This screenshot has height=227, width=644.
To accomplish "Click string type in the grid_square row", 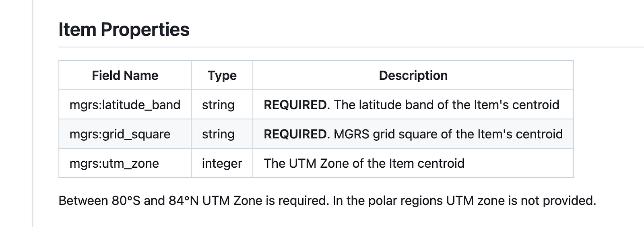I will (218, 134).
